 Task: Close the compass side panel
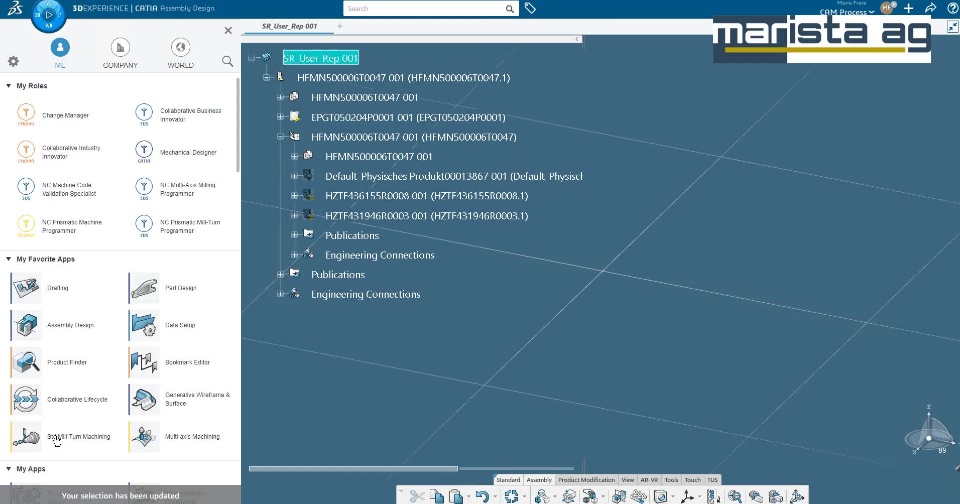228,30
